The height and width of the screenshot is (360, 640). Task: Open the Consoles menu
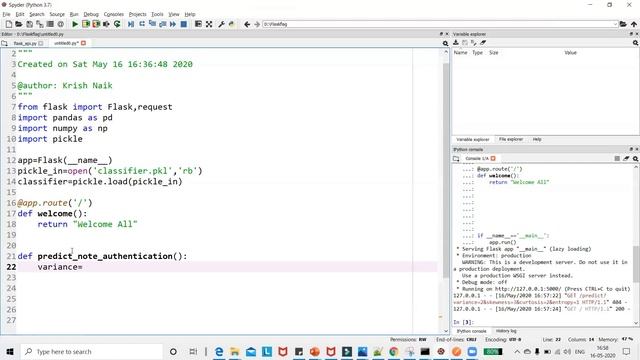point(113,14)
